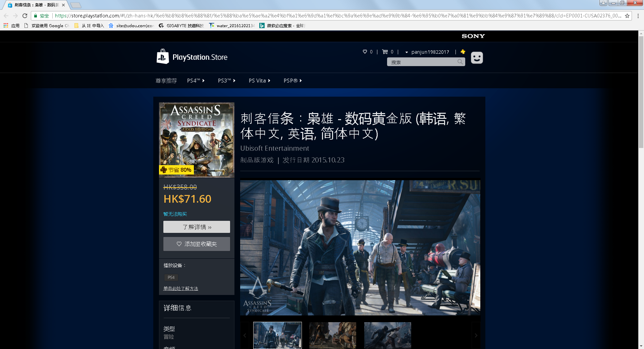Click the scrollbar up arrow

[x=641, y=33]
